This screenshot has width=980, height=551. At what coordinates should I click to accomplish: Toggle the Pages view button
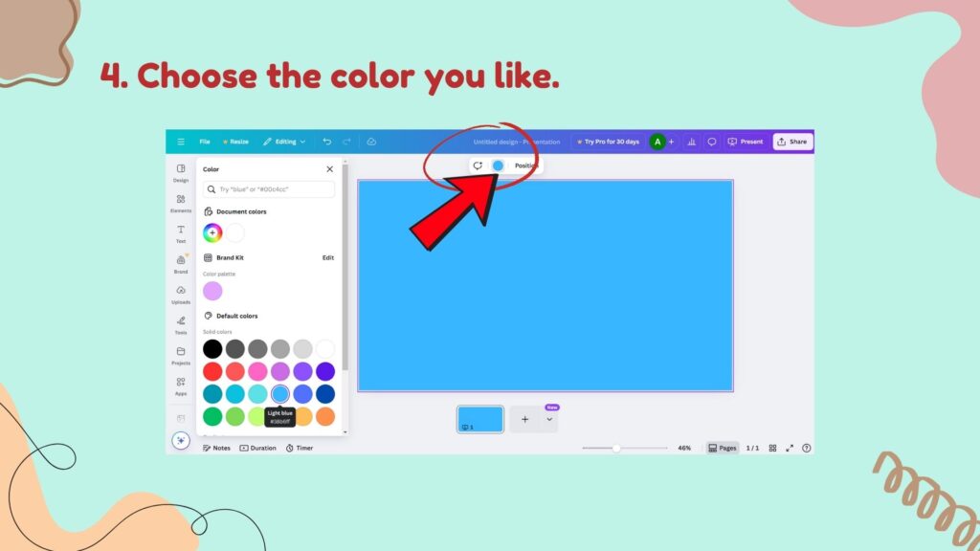coord(723,448)
